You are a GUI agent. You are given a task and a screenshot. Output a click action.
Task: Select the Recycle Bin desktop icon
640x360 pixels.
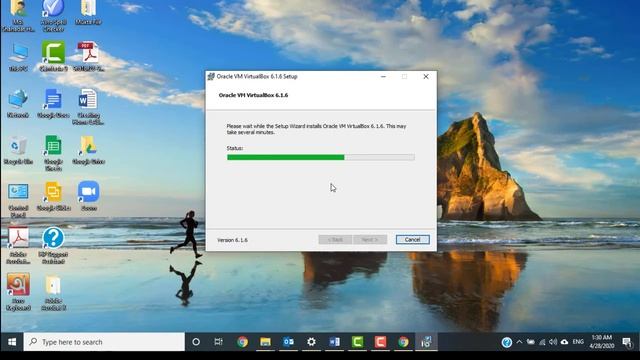pyautogui.click(x=18, y=150)
